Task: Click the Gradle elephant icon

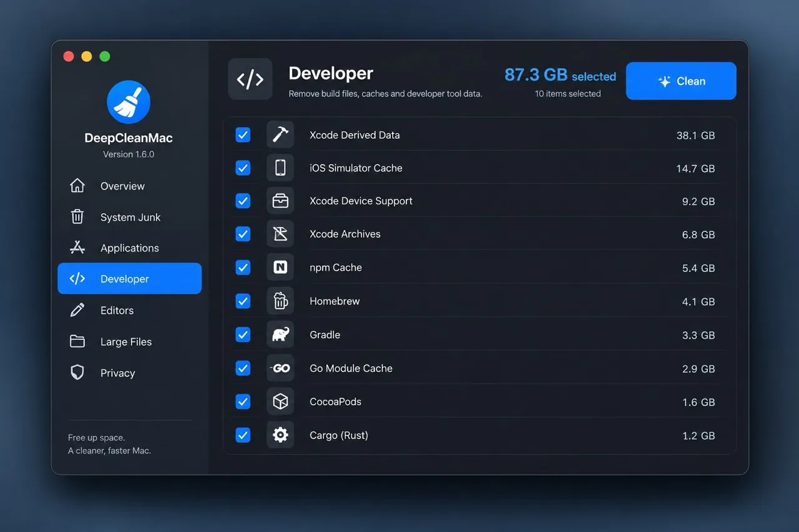Action: pos(280,335)
